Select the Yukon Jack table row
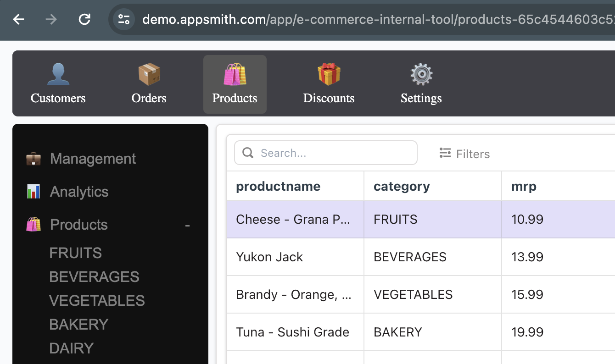This screenshot has width=615, height=364. pyautogui.click(x=269, y=257)
